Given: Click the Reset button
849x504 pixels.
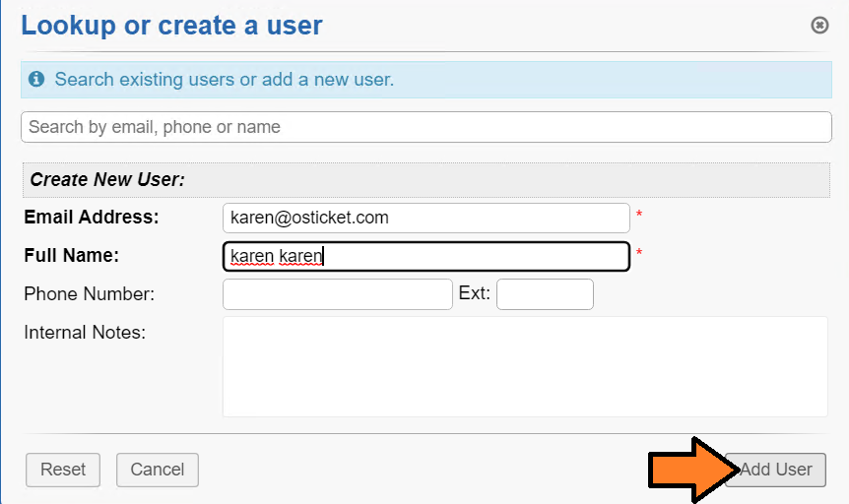Looking at the screenshot, I should (x=63, y=470).
